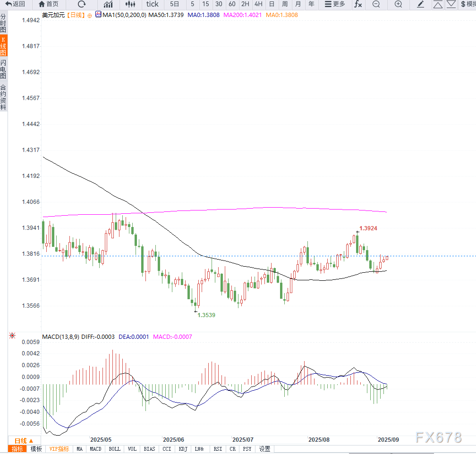
Task: Open the 合约资料 side tab
Action: pyautogui.click(x=3, y=97)
